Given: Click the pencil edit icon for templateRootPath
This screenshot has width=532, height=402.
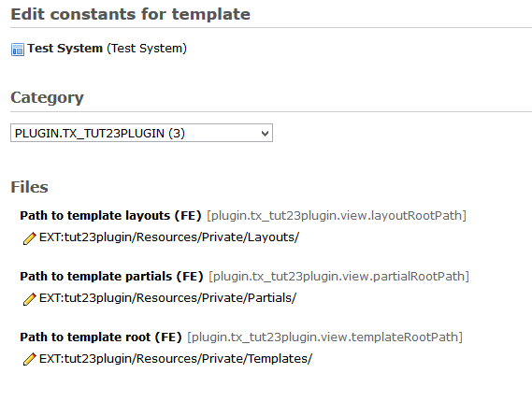Looking at the screenshot, I should coord(30,360).
